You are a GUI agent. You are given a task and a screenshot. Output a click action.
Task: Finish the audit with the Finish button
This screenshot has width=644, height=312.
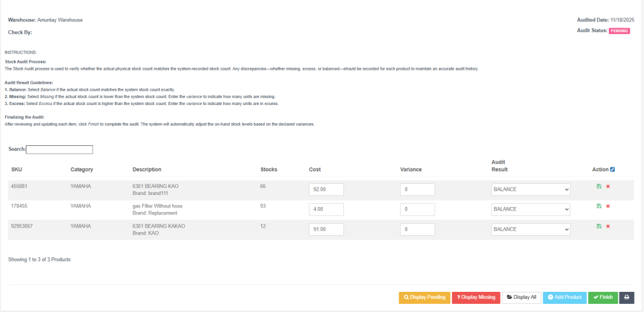(602, 298)
